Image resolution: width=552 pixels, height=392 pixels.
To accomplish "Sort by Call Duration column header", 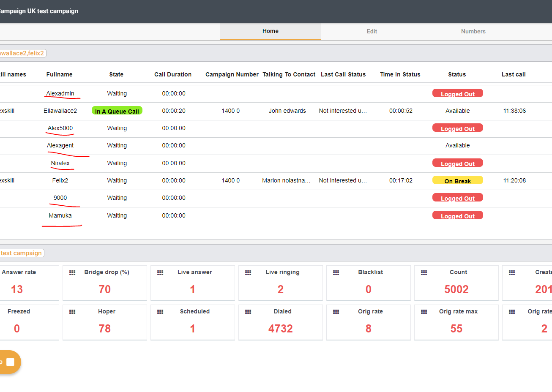I will [173, 74].
